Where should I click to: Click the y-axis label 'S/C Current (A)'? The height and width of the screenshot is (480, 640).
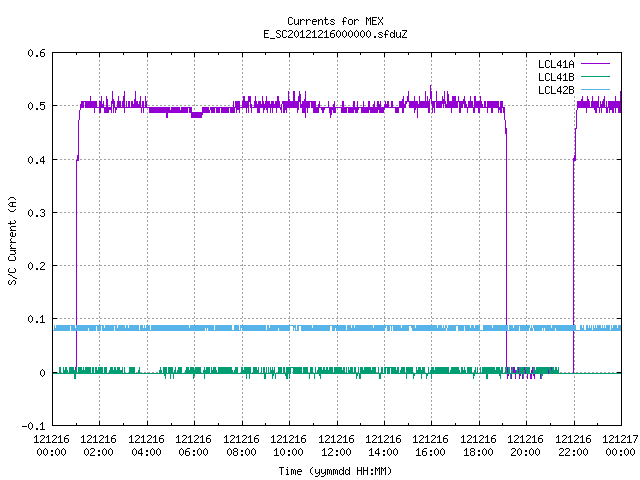pyautogui.click(x=12, y=240)
